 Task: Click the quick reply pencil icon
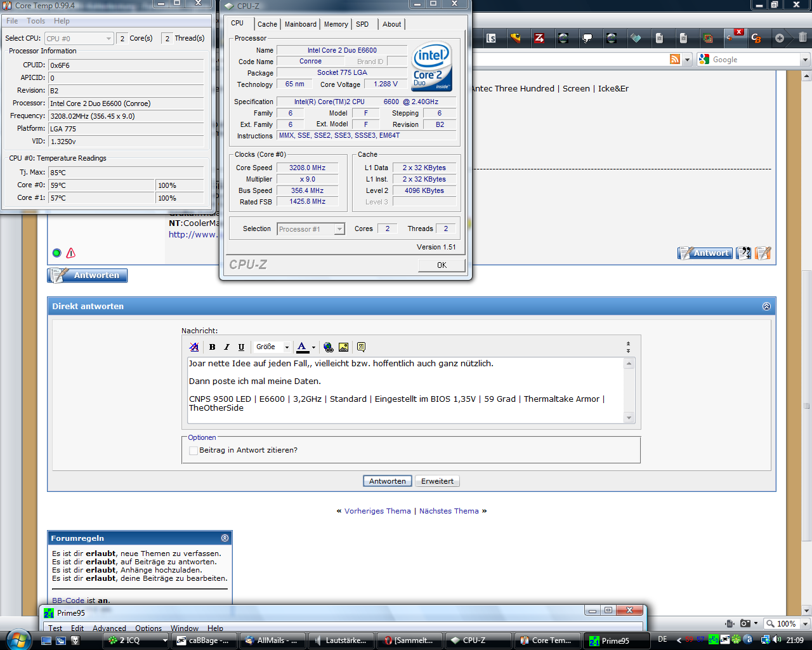pyautogui.click(x=763, y=253)
